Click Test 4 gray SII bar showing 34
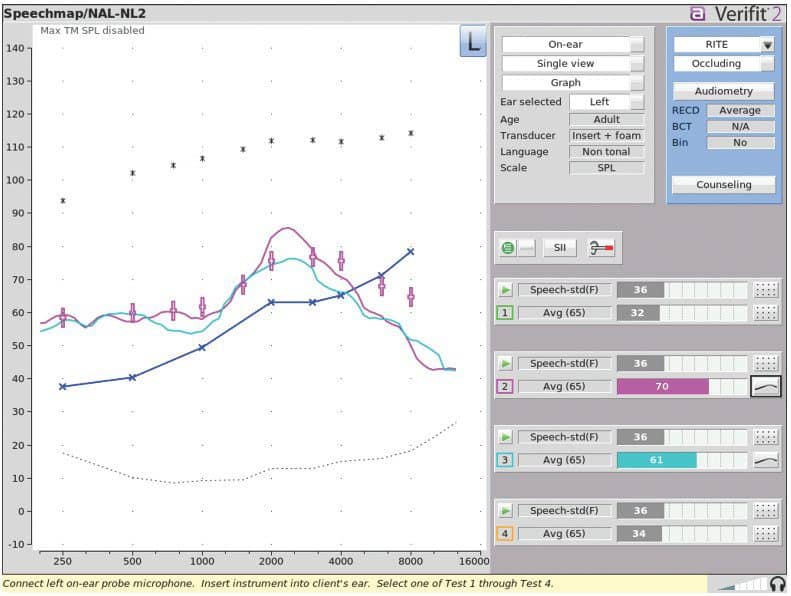 click(x=639, y=534)
